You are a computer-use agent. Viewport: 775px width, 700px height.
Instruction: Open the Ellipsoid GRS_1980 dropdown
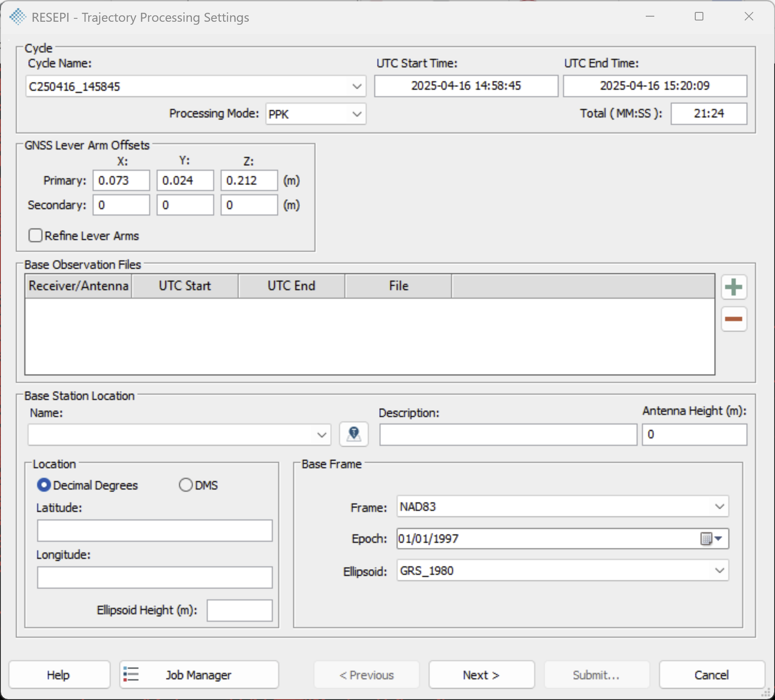pyautogui.click(x=719, y=570)
